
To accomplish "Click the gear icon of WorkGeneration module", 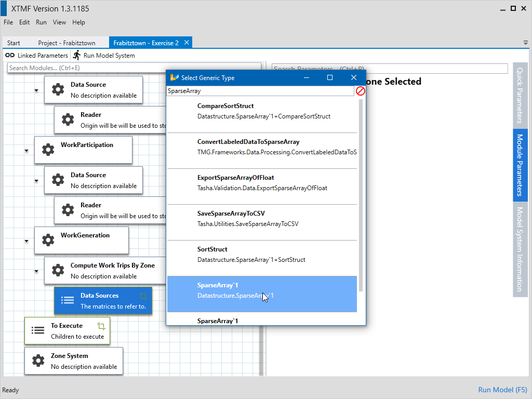I will coord(48,240).
